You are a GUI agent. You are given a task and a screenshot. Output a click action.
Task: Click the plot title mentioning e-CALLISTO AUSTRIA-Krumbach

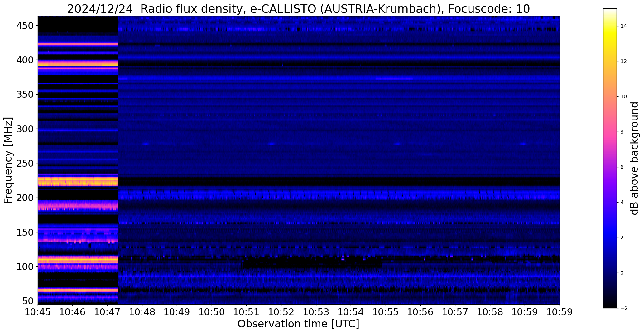pyautogui.click(x=298, y=9)
